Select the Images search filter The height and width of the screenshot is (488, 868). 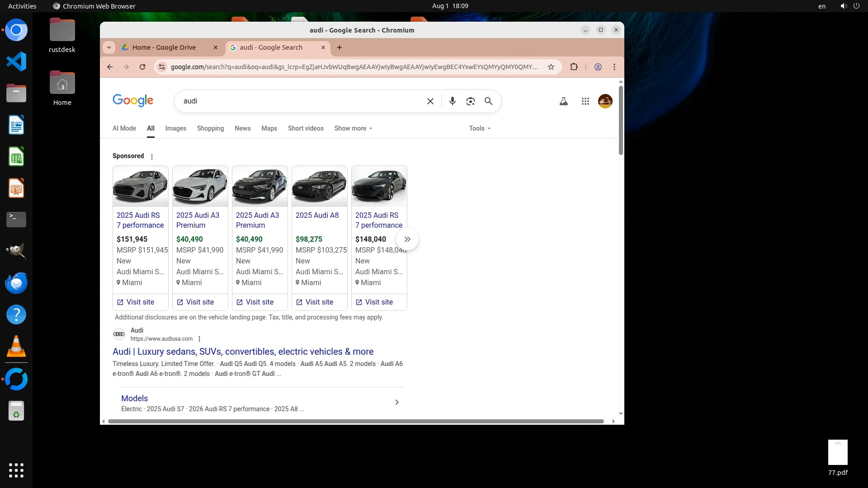tap(175, 128)
